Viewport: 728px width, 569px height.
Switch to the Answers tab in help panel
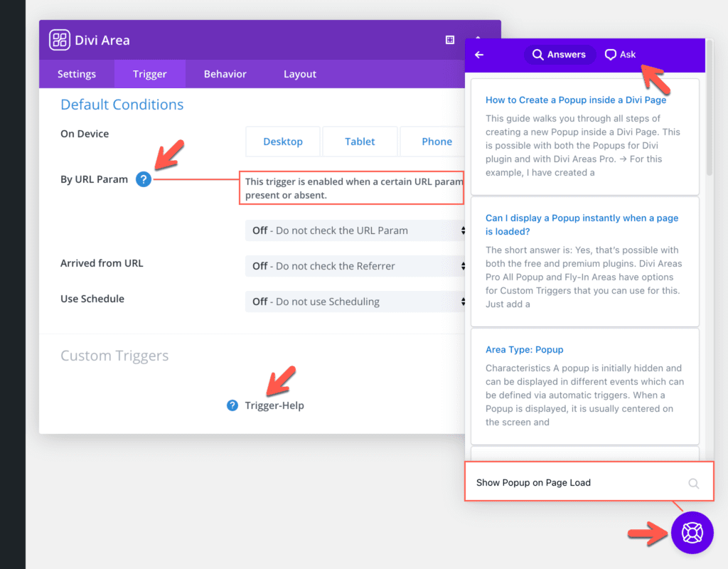click(x=560, y=55)
